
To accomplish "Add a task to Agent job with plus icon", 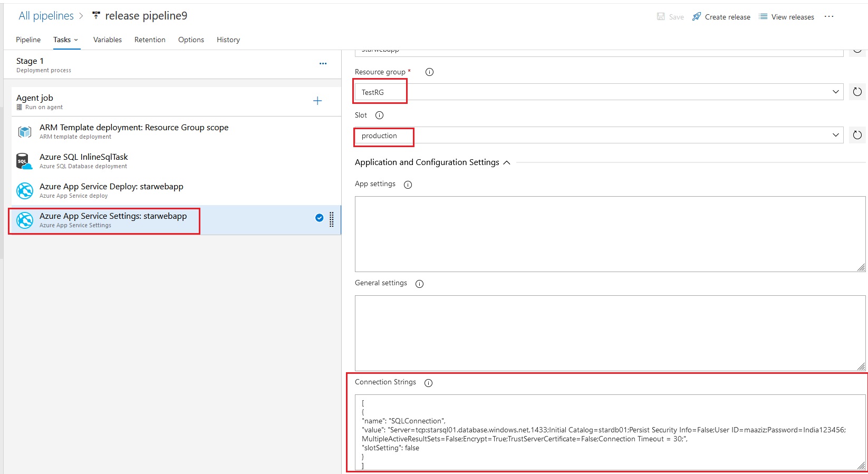I will [x=317, y=101].
